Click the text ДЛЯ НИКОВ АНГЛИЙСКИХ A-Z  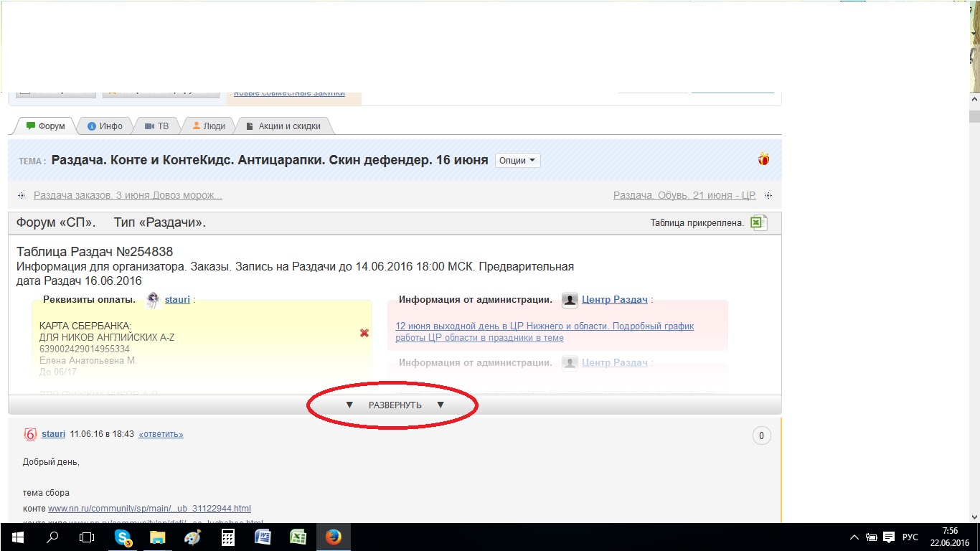point(107,337)
